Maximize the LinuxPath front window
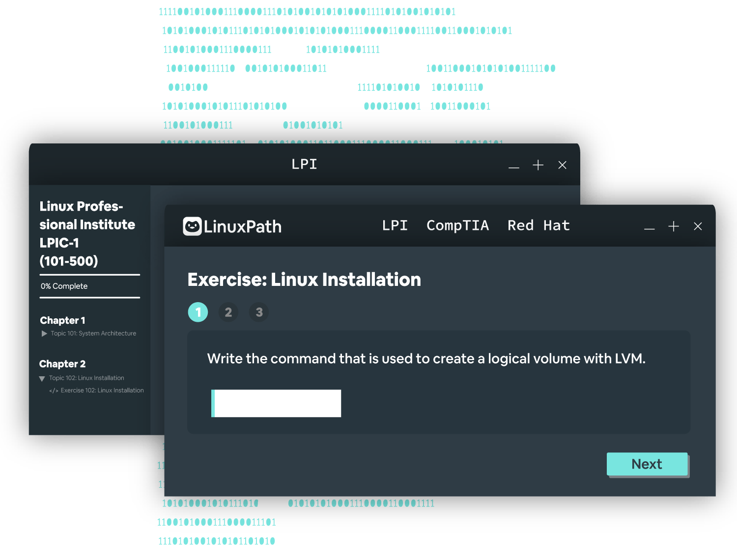 tap(674, 226)
